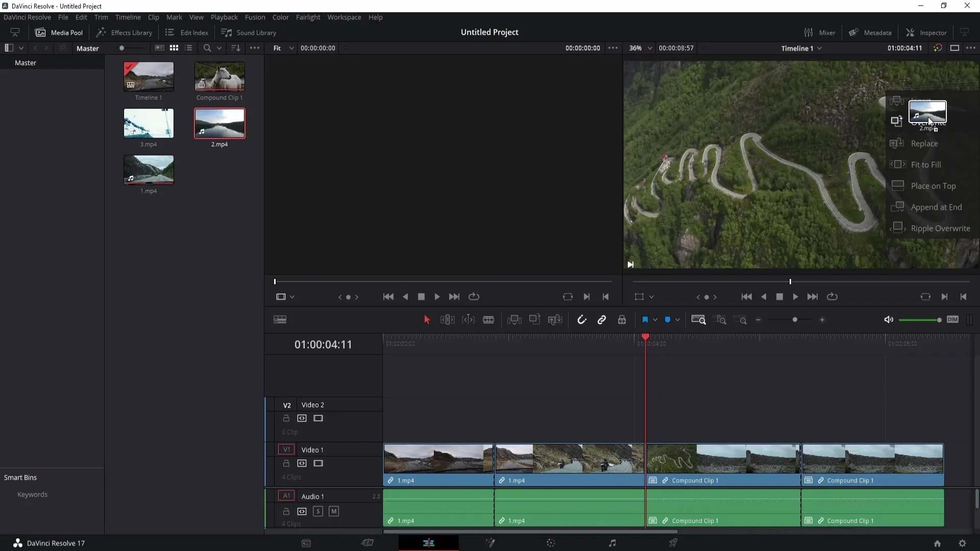The height and width of the screenshot is (551, 980).
Task: Open media pool search filter dropdown
Action: click(x=219, y=48)
